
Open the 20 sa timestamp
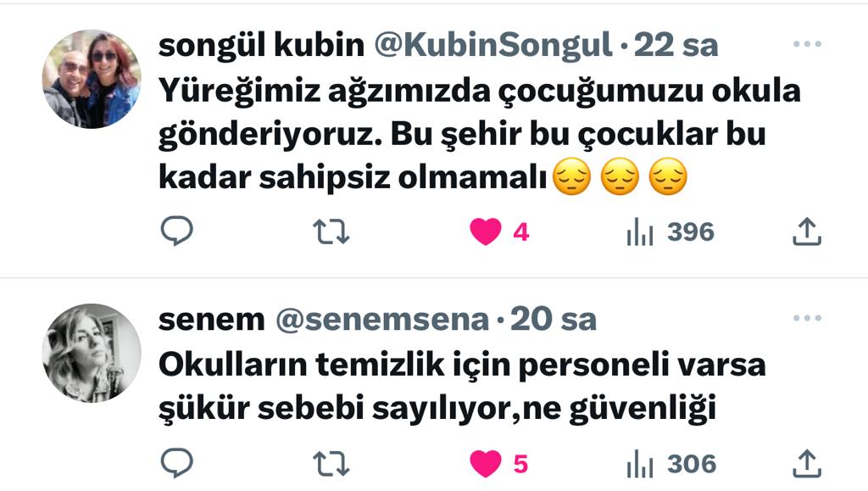click(553, 320)
